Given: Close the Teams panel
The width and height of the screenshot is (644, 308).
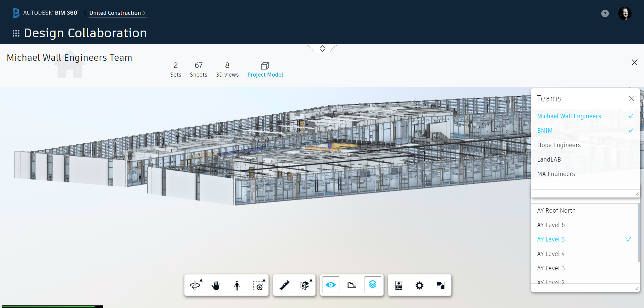Looking at the screenshot, I should (x=632, y=99).
